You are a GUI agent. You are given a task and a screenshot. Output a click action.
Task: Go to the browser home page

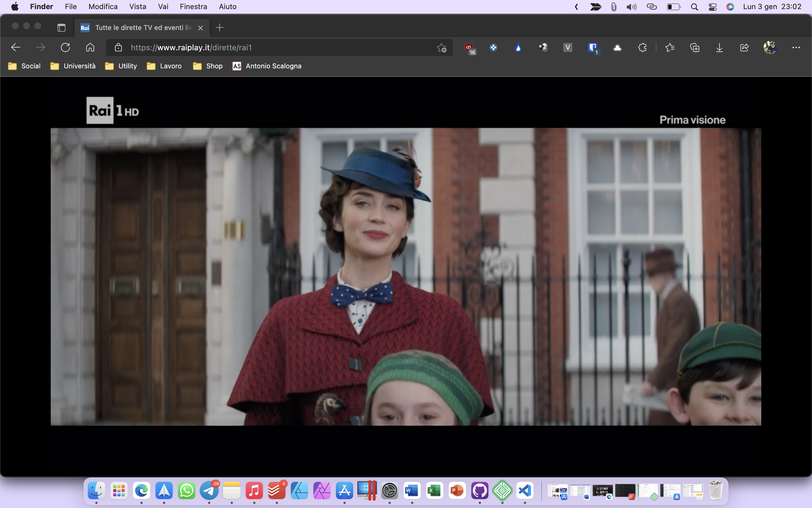click(x=90, y=47)
